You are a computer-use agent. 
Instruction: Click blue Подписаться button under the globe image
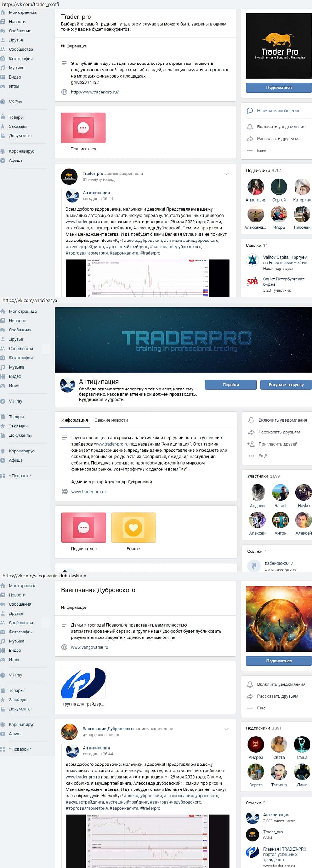point(279,661)
